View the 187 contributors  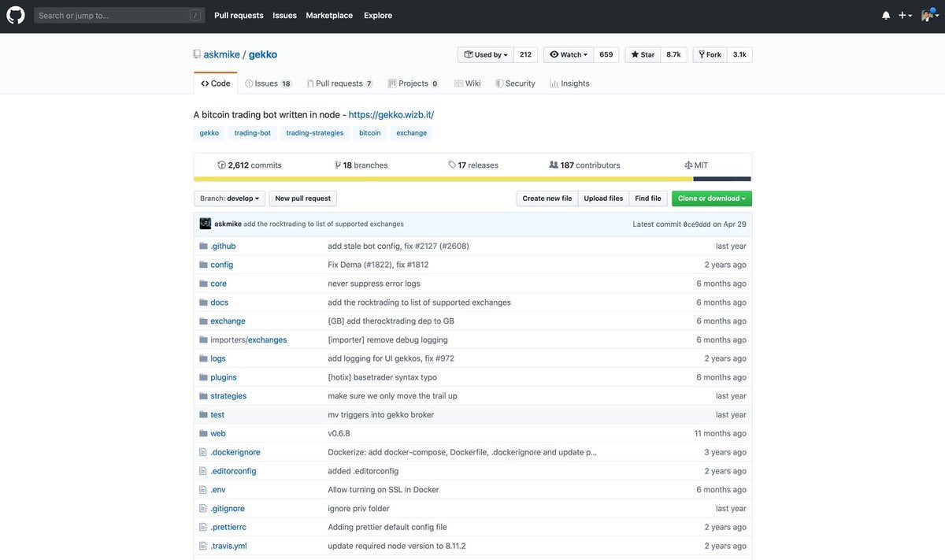pos(584,165)
